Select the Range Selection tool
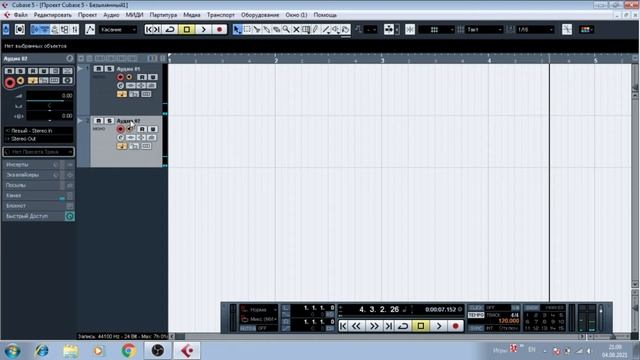The height and width of the screenshot is (360, 640). (x=247, y=29)
